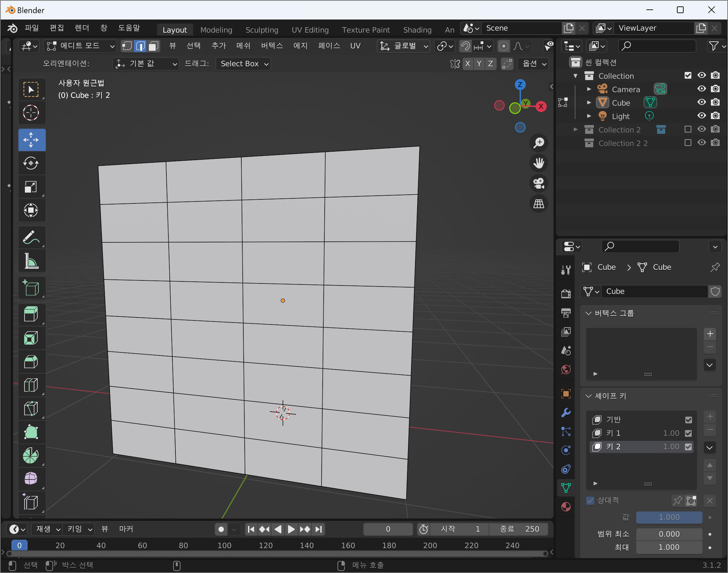Image resolution: width=728 pixels, height=573 pixels.
Task: Disable shape key 키 1 checkbox
Action: pos(688,433)
